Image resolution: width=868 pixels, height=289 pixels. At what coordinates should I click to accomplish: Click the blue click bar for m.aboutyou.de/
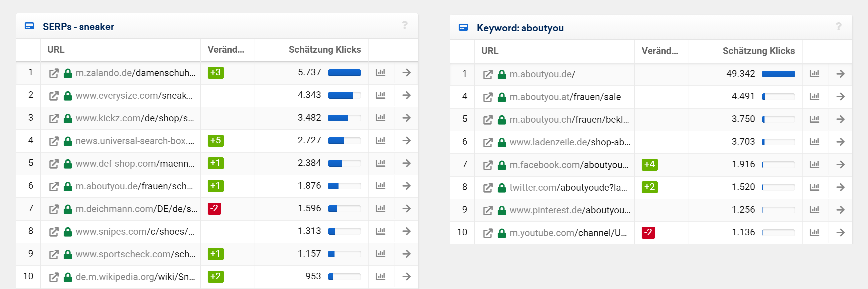(778, 74)
